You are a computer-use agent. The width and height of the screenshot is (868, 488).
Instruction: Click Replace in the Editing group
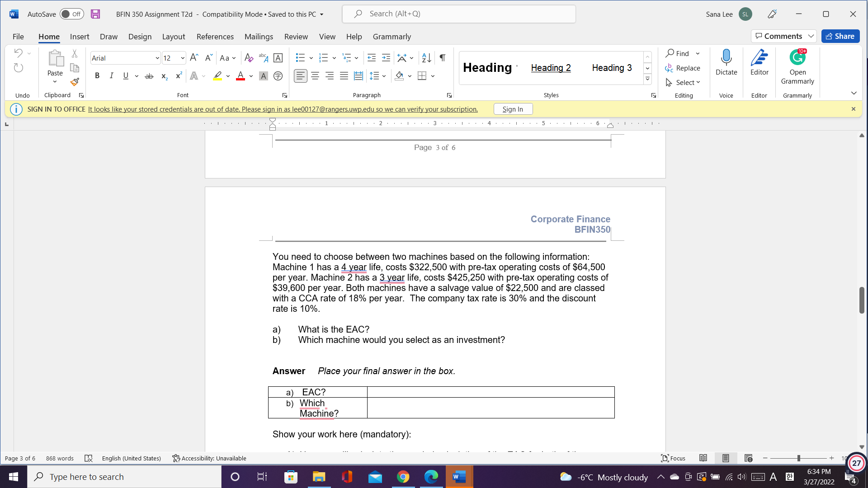[683, 68]
